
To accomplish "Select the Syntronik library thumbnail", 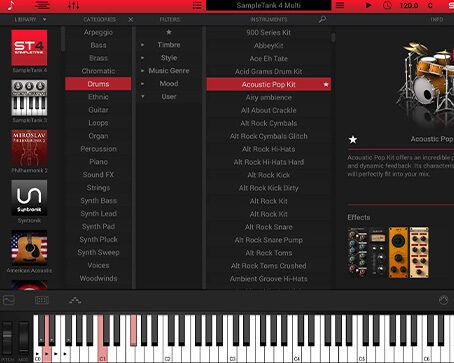I will [x=29, y=198].
